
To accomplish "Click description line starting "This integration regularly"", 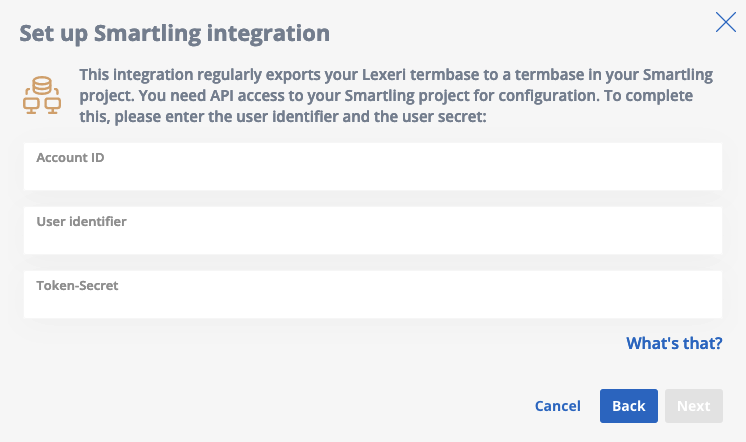I will tap(396, 75).
